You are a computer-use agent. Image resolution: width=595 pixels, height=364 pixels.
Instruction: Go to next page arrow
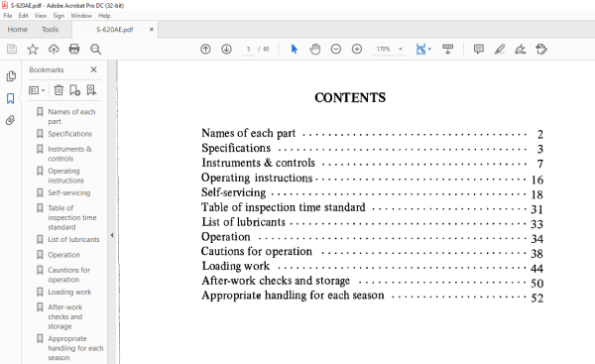[226, 49]
